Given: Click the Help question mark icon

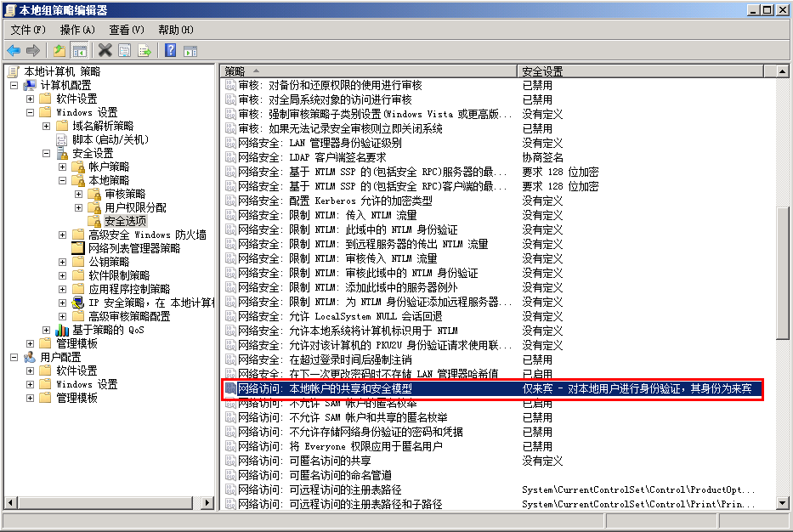Looking at the screenshot, I should [x=171, y=51].
